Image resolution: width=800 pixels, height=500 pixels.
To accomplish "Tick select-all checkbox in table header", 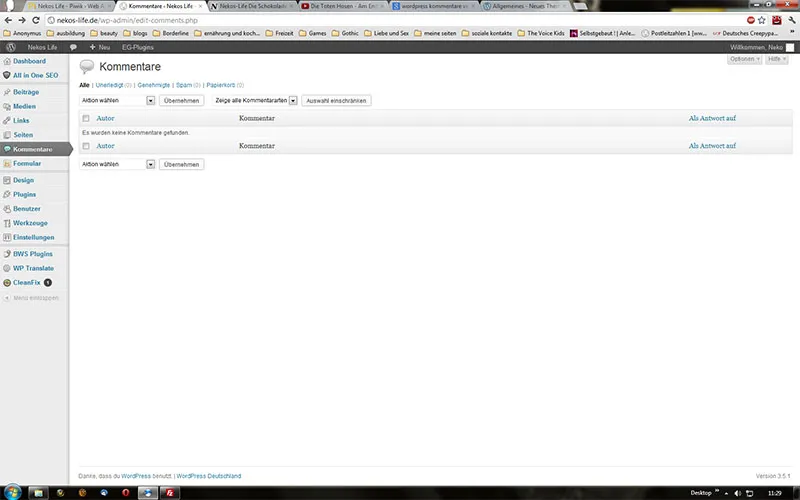I will (x=86, y=118).
